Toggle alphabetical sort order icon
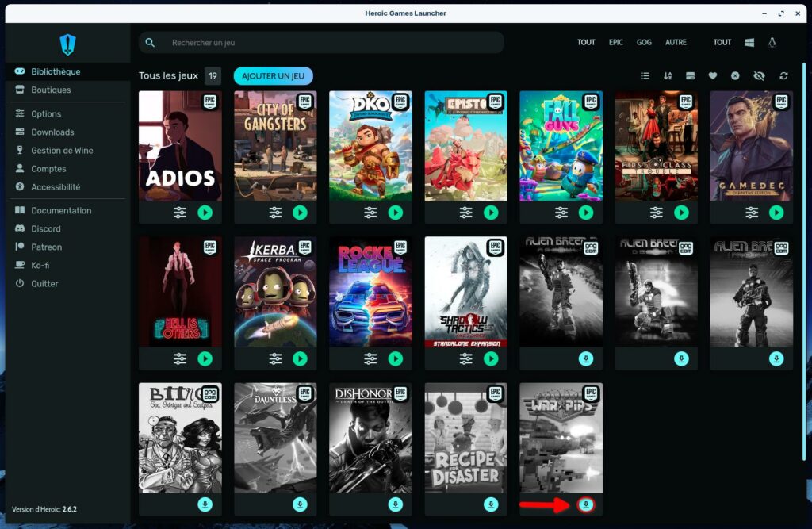The width and height of the screenshot is (812, 529). tap(668, 76)
